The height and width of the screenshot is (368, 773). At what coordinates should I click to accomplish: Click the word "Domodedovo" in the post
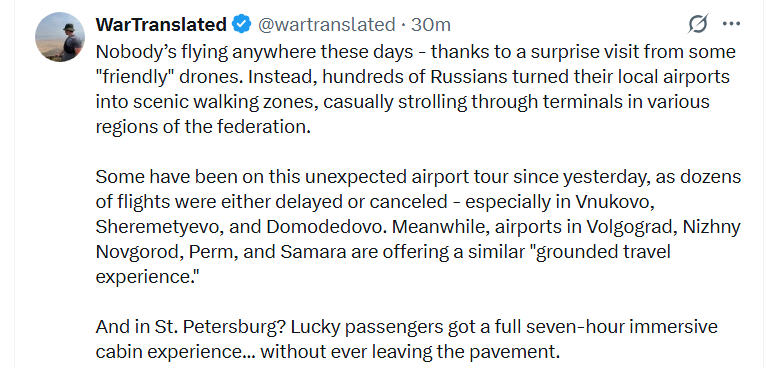[326, 226]
